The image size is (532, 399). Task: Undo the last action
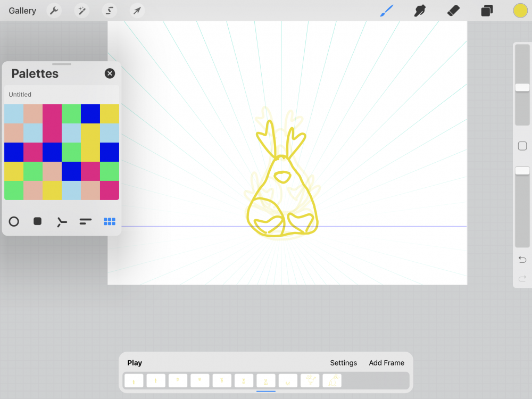[522, 260]
